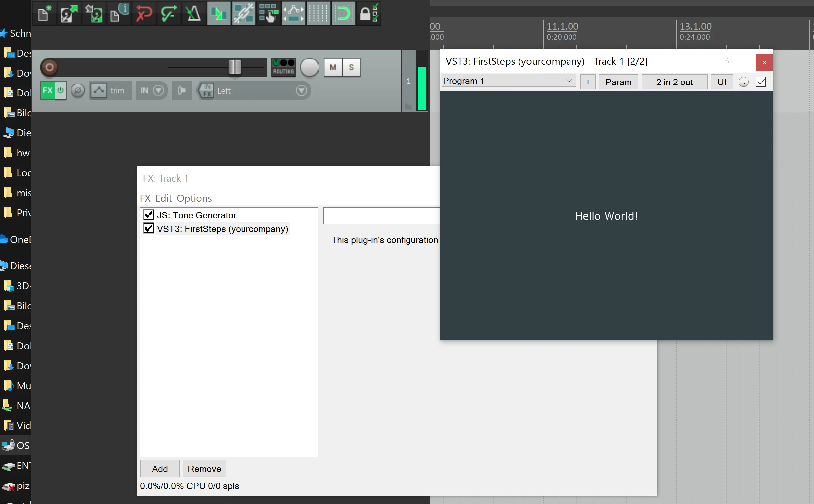This screenshot has height=504, width=814.
Task: Click the UI button in plugin window
Action: tap(722, 82)
